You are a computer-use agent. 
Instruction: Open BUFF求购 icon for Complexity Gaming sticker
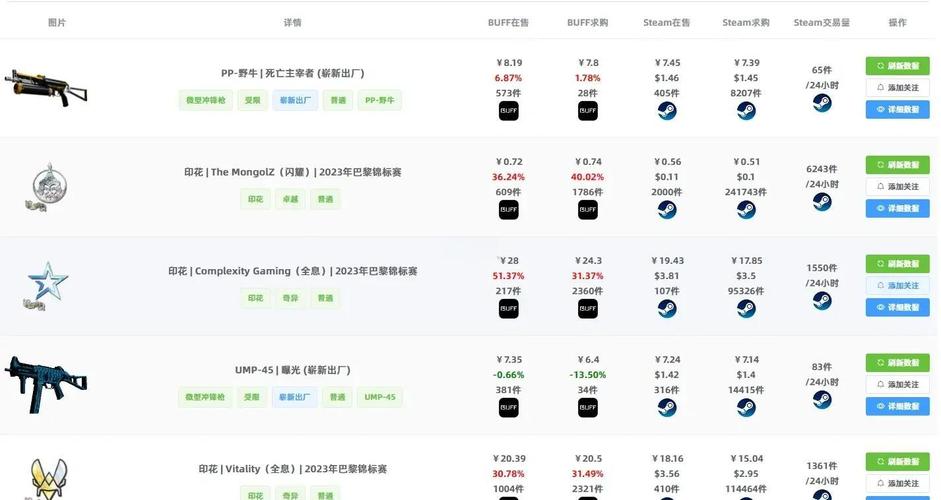588,309
